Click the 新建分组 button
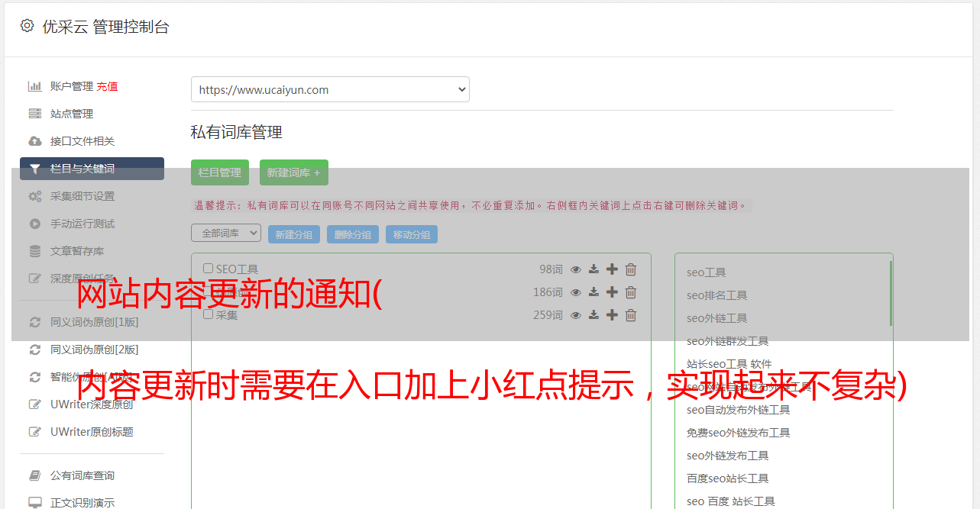The height and width of the screenshot is (509, 980). click(294, 234)
